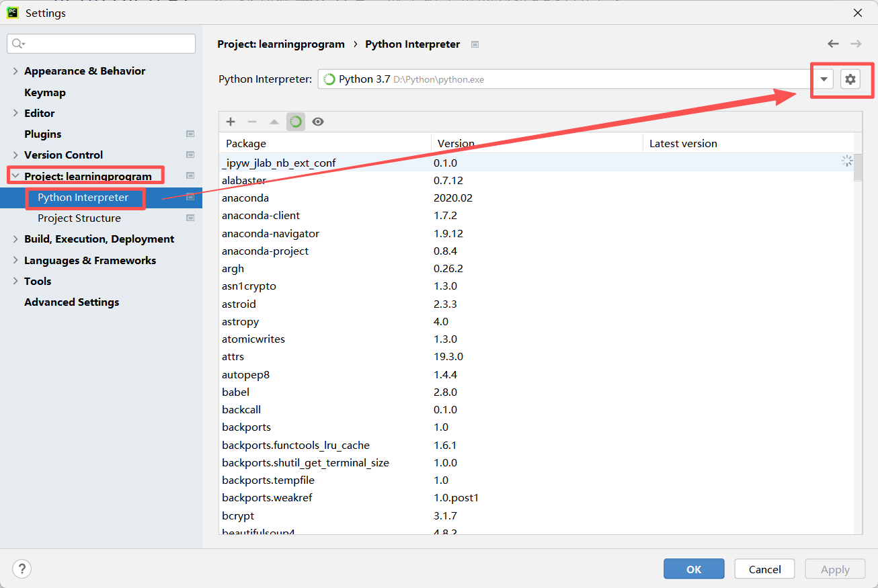Open the Keymap settings page
Image resolution: width=878 pixels, height=588 pixels.
coord(45,92)
